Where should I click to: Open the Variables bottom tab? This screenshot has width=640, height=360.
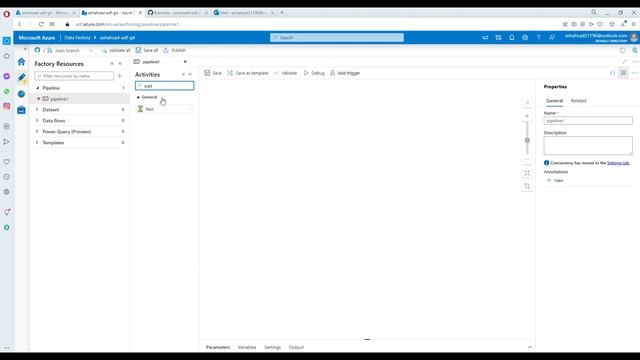(x=247, y=347)
